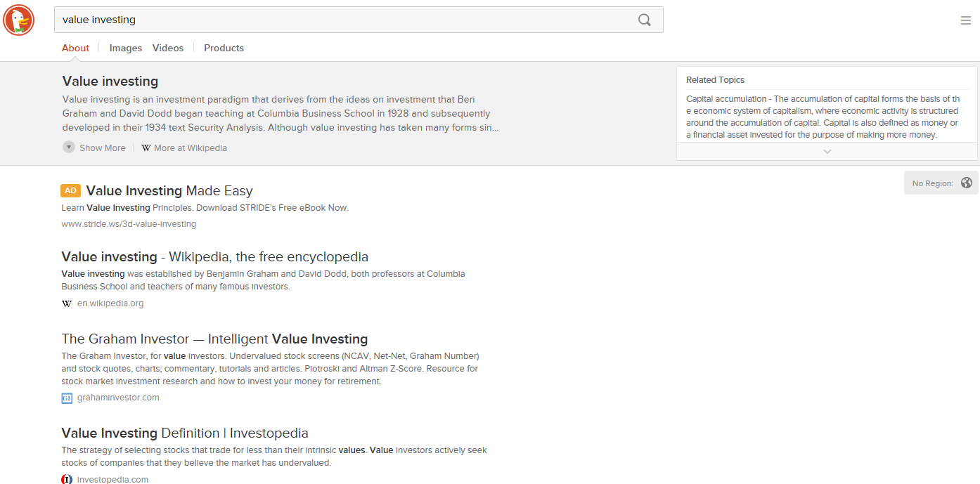
Task: Open the hamburger menu icon
Action: (966, 20)
